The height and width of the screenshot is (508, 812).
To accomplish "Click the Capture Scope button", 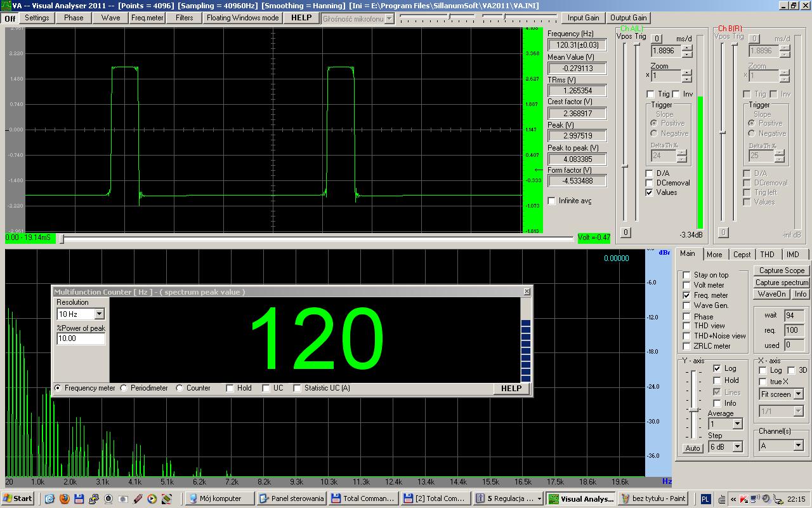I will click(782, 271).
